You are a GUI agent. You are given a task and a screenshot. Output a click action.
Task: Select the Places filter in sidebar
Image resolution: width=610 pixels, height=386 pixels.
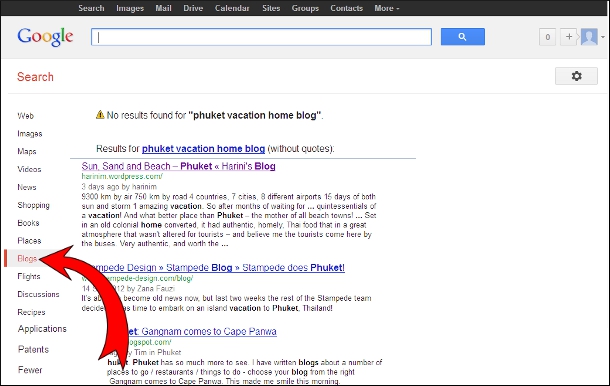pyautogui.click(x=29, y=241)
